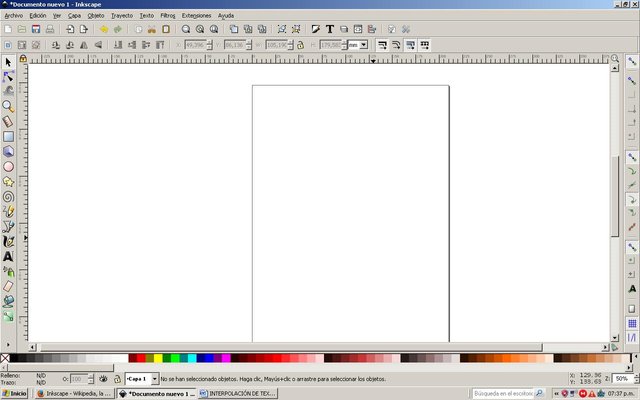Select the Spiral tool
Screen dimensions: 640x400
pyautogui.click(x=8, y=197)
